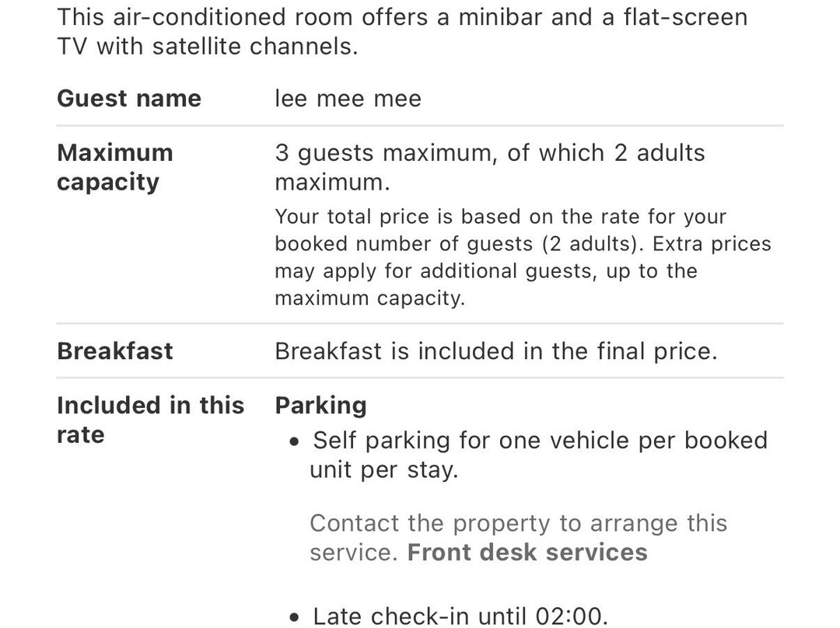Viewport: 840px width, 628px height.
Task: Click the Maximum capacity label
Action: tap(115, 168)
